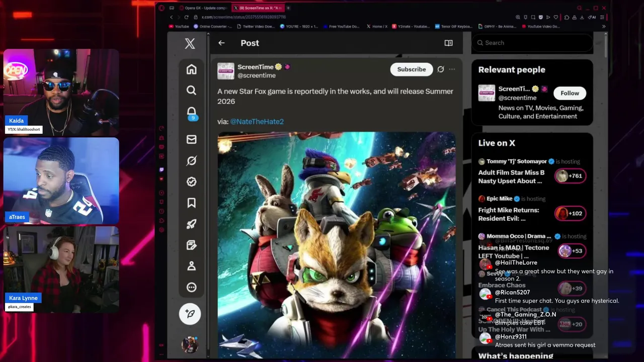Switch to Opera GX Update browser tab
The height and width of the screenshot is (362, 644).
pyautogui.click(x=204, y=8)
